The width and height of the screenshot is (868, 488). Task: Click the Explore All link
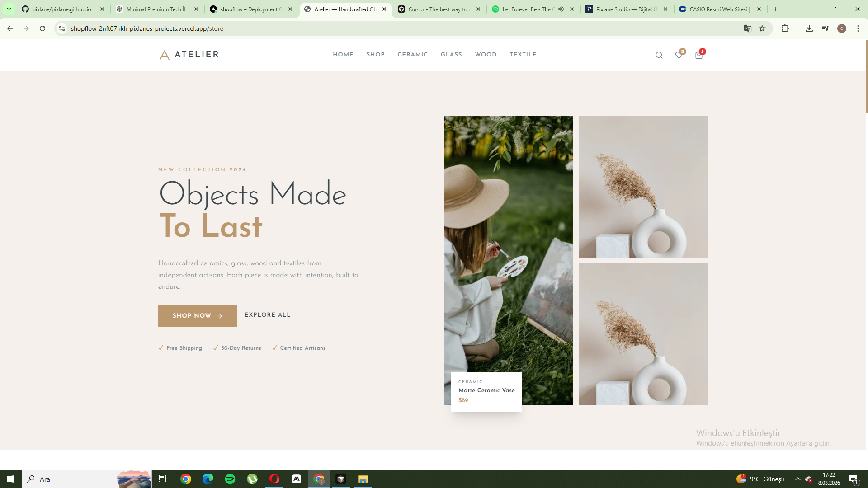[267, 315]
